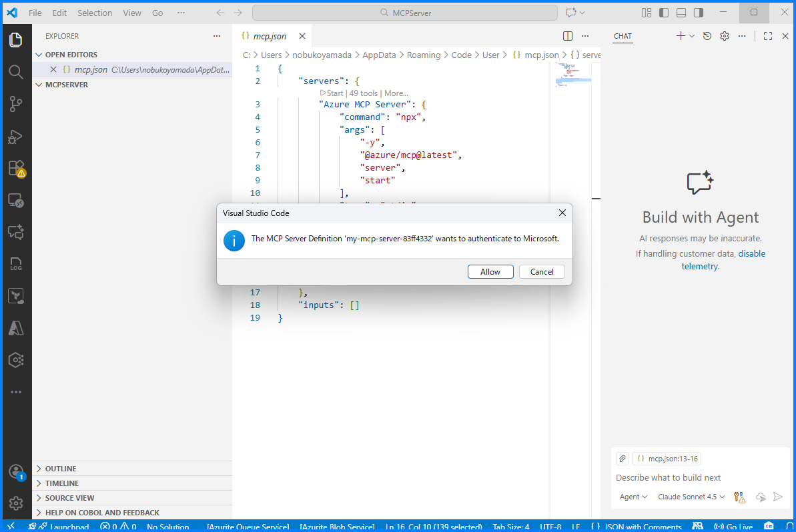This screenshot has height=532, width=796.
Task: Toggle the bottom panel visibility
Action: coord(681,13)
